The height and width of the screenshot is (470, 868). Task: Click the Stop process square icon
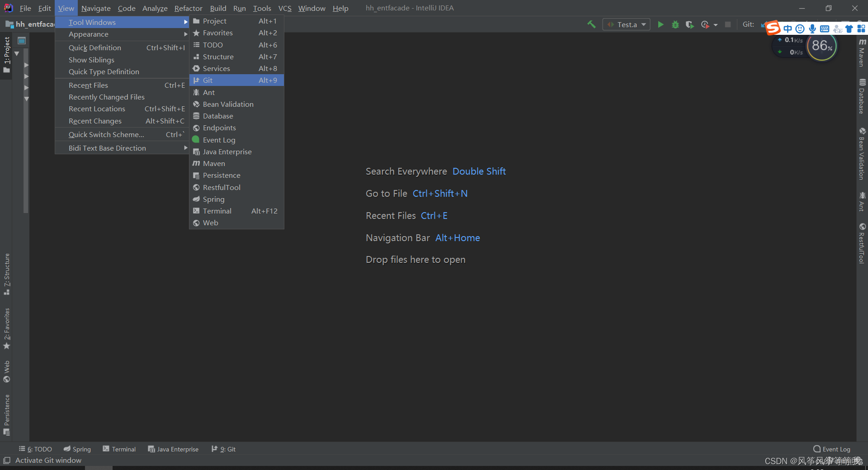point(728,24)
